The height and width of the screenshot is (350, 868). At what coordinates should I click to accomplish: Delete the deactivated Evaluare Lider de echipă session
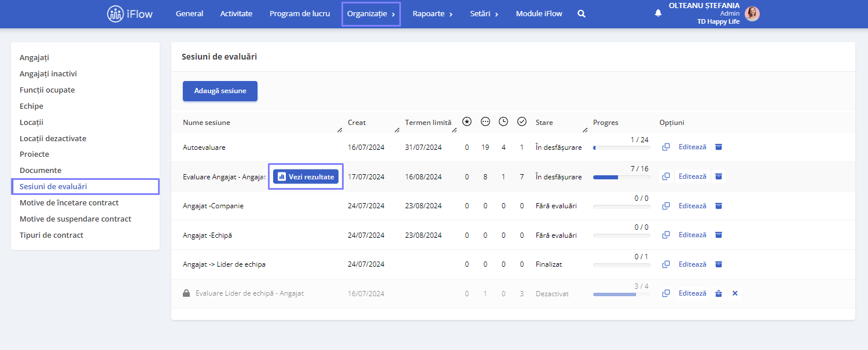(735, 293)
